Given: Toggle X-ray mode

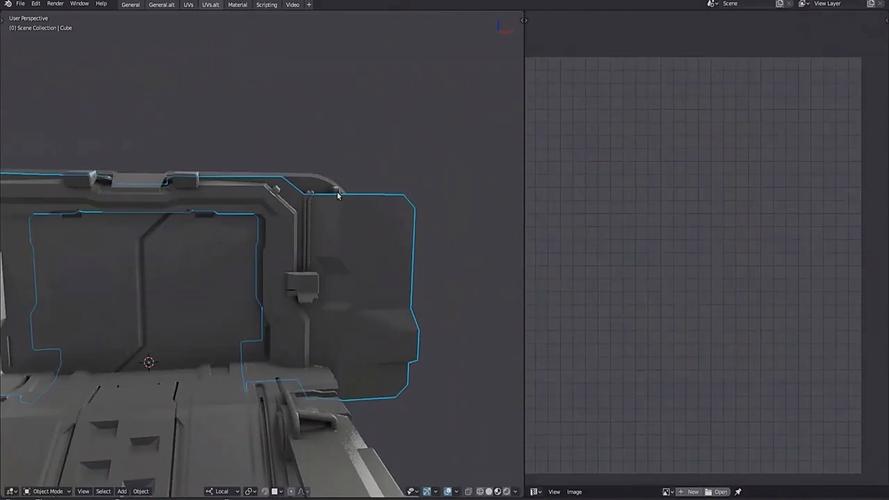Looking at the screenshot, I should tap(468, 491).
